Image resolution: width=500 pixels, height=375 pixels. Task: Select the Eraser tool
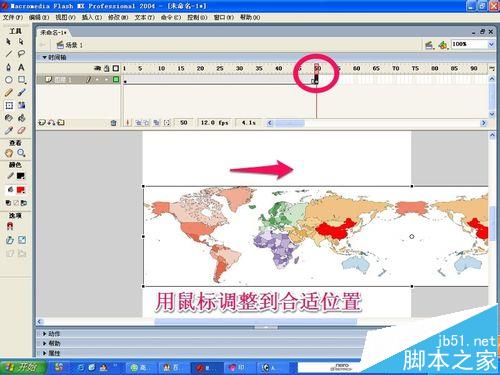21,131
